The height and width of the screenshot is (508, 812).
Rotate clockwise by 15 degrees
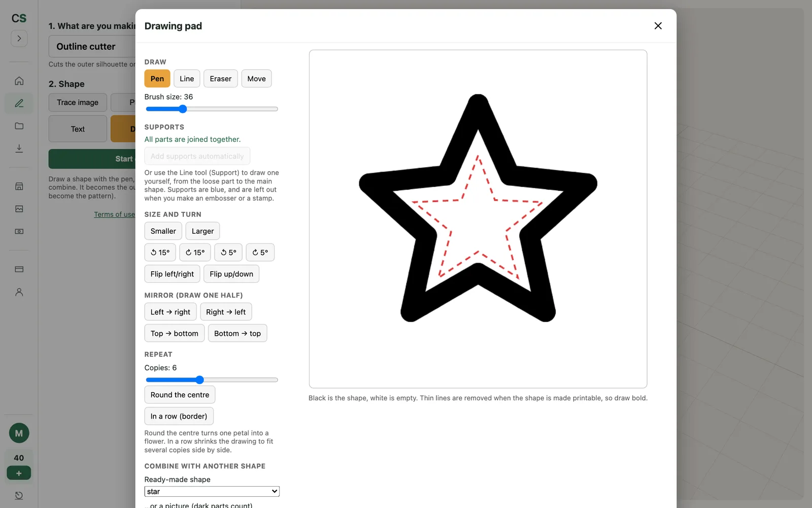[x=195, y=252]
